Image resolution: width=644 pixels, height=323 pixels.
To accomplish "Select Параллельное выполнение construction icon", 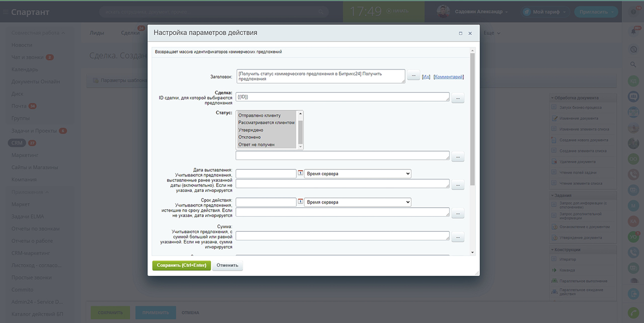I will pyautogui.click(x=554, y=281).
